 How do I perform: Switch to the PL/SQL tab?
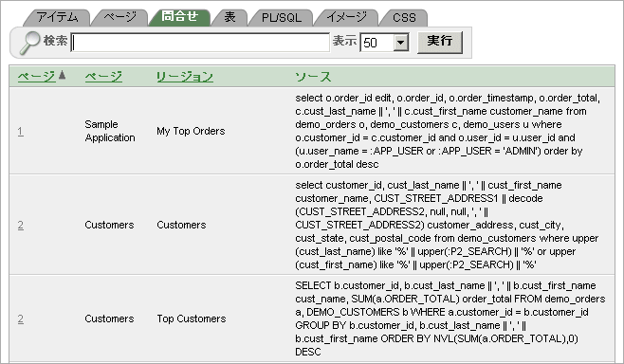282,17
